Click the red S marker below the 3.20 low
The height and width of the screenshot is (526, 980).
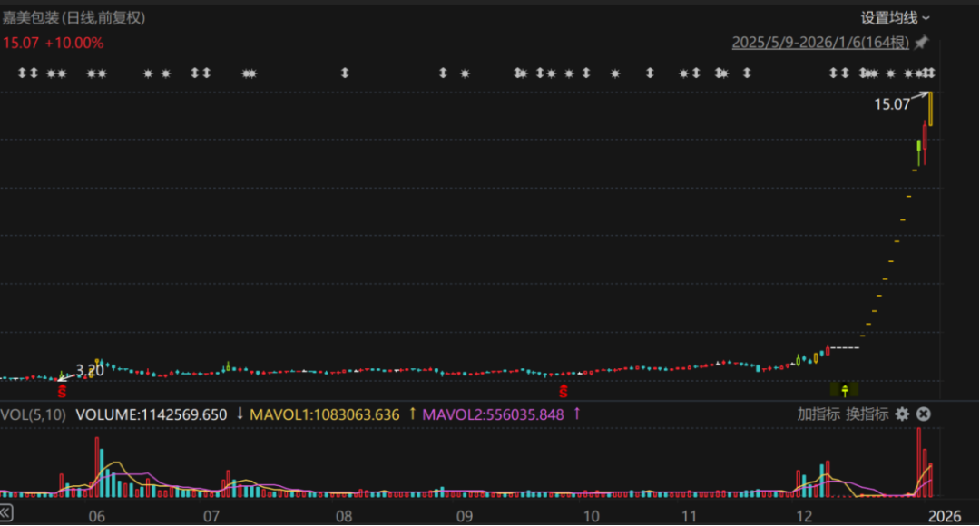63,392
